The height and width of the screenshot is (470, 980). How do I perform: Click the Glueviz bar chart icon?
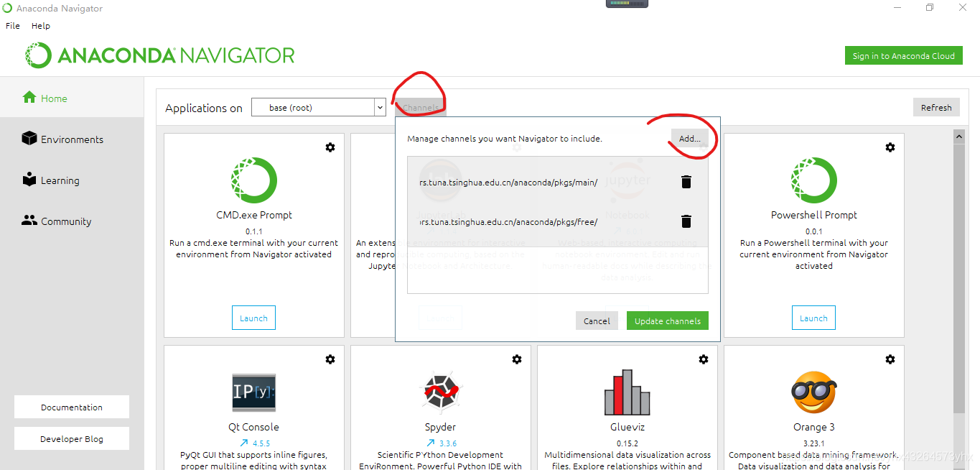(x=627, y=392)
